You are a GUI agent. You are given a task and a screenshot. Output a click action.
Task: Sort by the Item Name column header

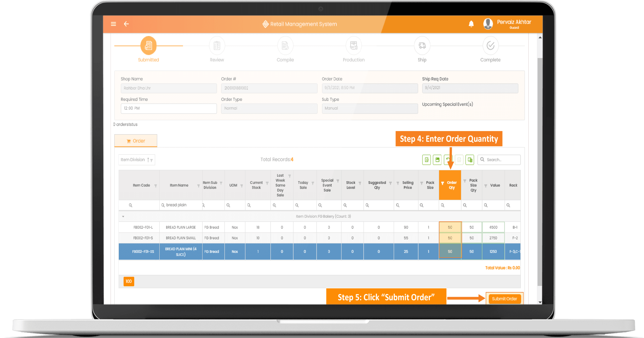click(x=179, y=185)
